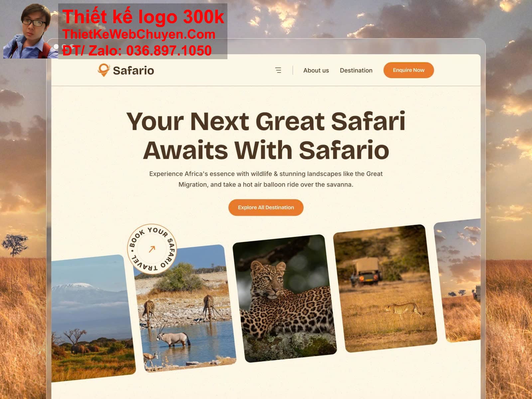Screen dimensions: 532x399
Task: Click the orange arrow inside the circular badge
Action: pyautogui.click(x=152, y=249)
